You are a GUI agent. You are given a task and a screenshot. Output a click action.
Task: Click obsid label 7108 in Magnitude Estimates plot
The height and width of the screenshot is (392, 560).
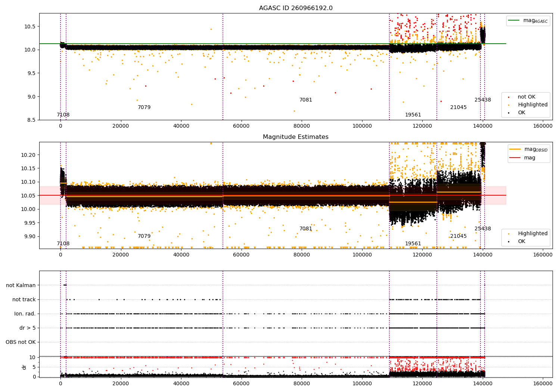click(63, 244)
